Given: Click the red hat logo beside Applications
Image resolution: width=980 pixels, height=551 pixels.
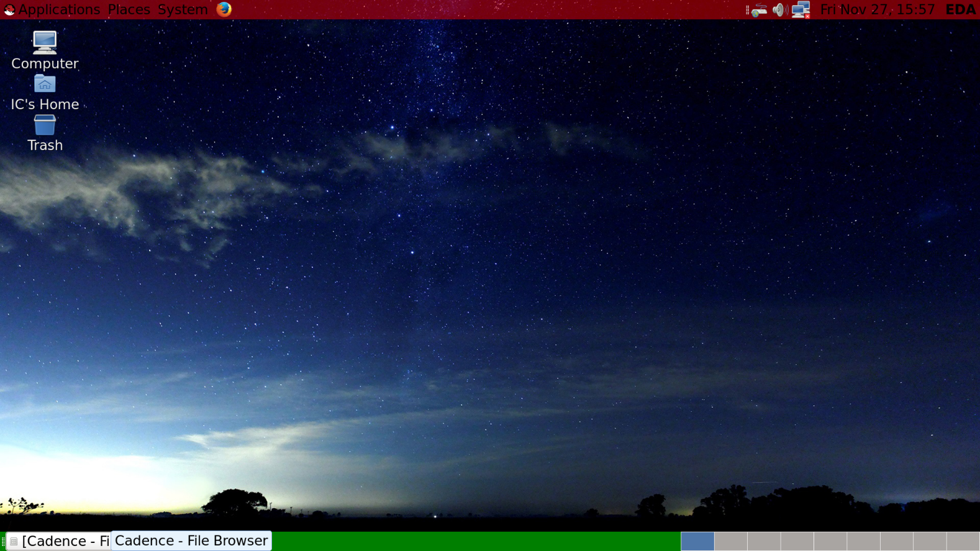Looking at the screenshot, I should click(9, 10).
